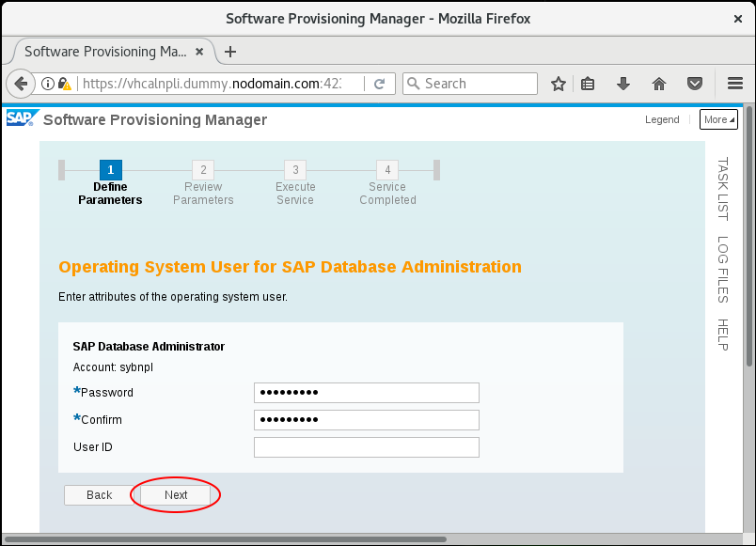Open the TASK LIST side panel

click(722, 189)
